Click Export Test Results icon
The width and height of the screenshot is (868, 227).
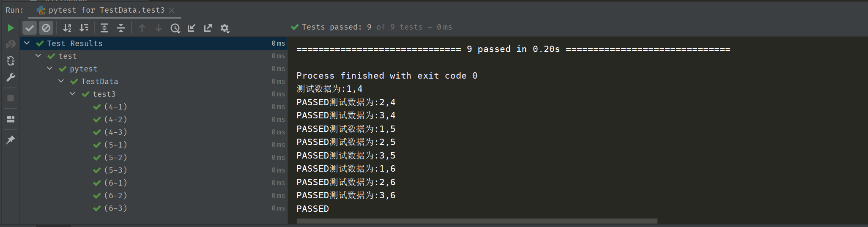click(208, 28)
